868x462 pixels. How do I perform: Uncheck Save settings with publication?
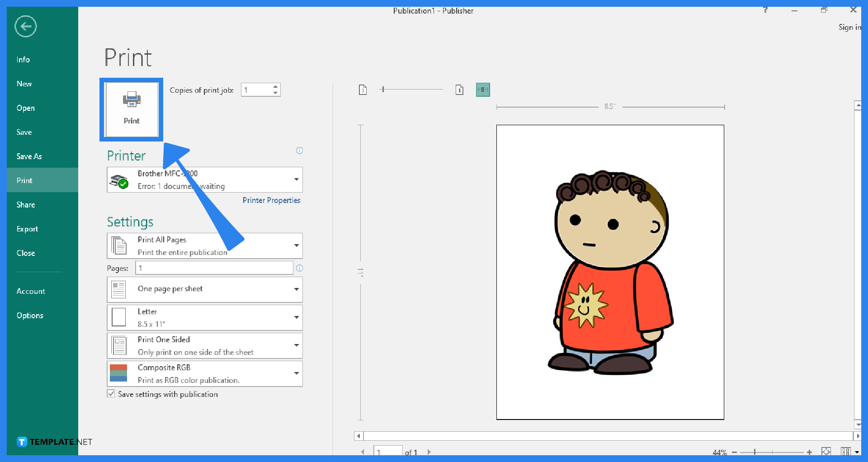click(x=111, y=394)
